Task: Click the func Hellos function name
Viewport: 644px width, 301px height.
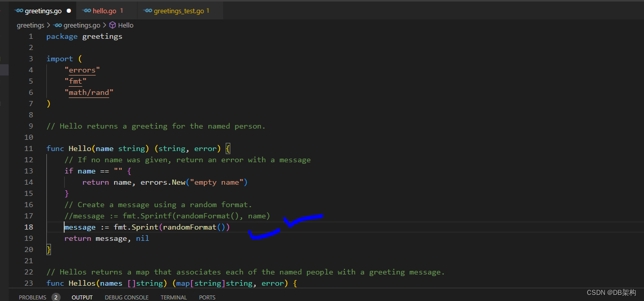Action: pos(82,283)
